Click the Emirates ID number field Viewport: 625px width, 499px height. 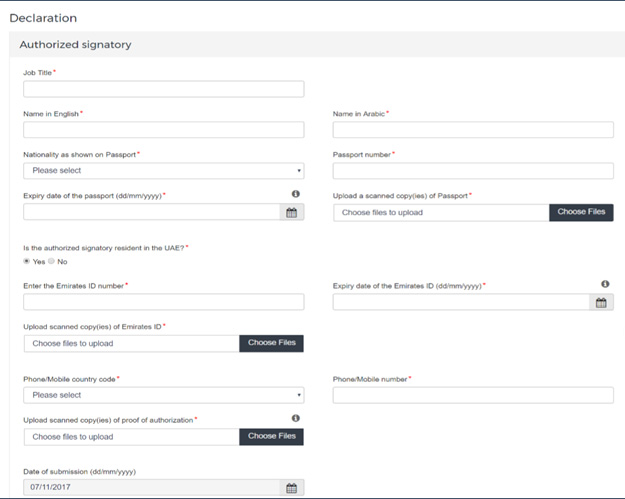pos(163,302)
